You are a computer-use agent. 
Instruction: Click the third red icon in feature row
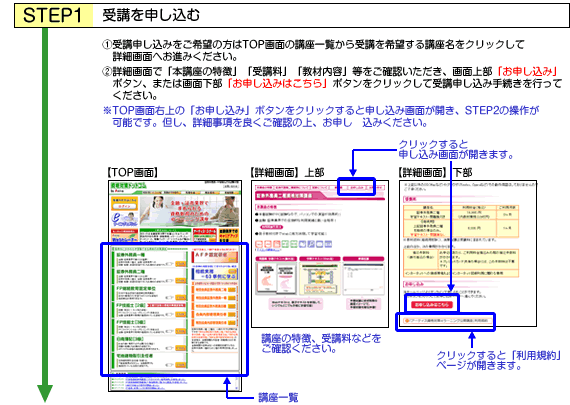276,244
